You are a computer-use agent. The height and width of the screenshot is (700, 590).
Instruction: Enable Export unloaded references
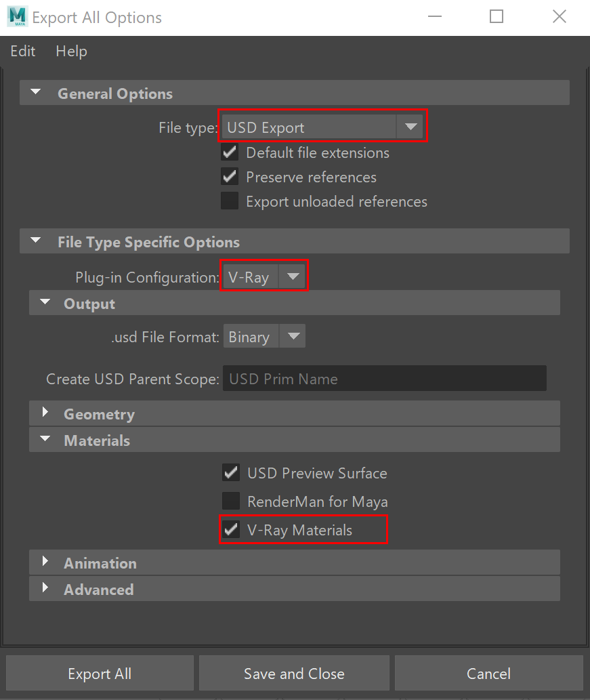[x=230, y=201]
